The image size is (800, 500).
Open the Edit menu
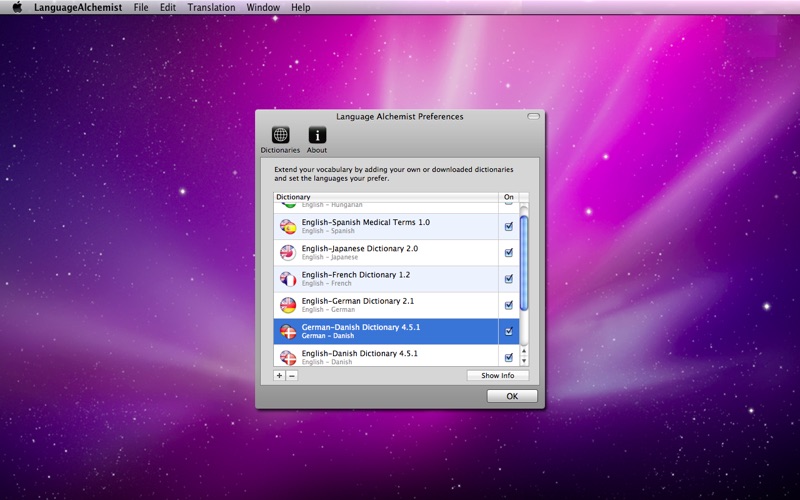point(168,7)
